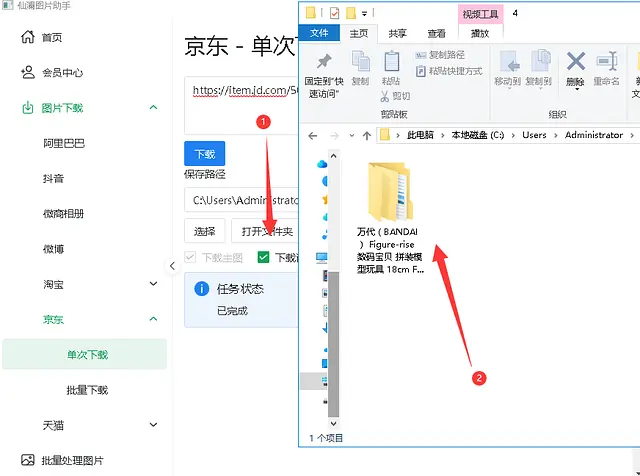Screen dimensions: 640x476
Task: Click the 移动到 icon in ribbon
Action: coord(509,62)
